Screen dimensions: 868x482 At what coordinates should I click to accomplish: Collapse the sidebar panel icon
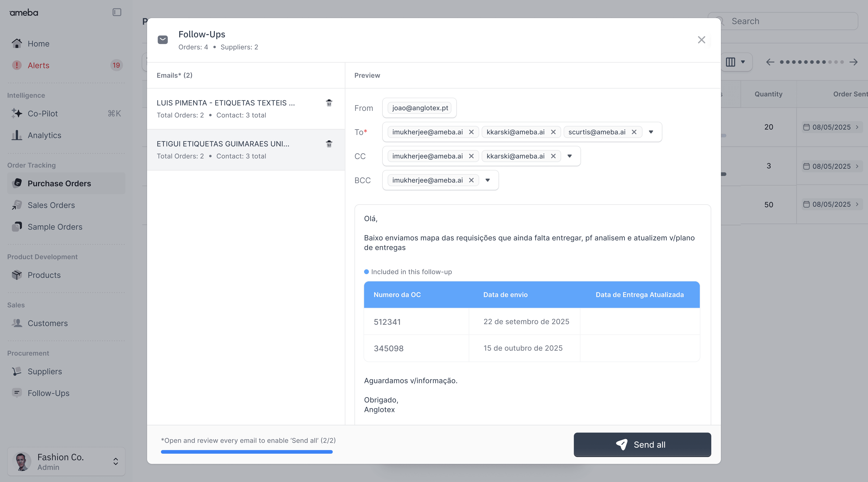(117, 13)
